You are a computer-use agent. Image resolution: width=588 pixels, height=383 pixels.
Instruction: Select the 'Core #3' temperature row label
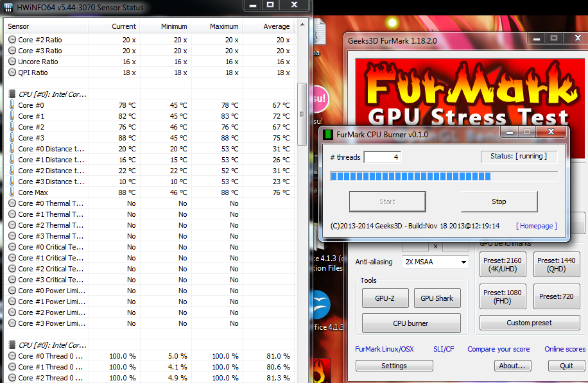click(31, 138)
